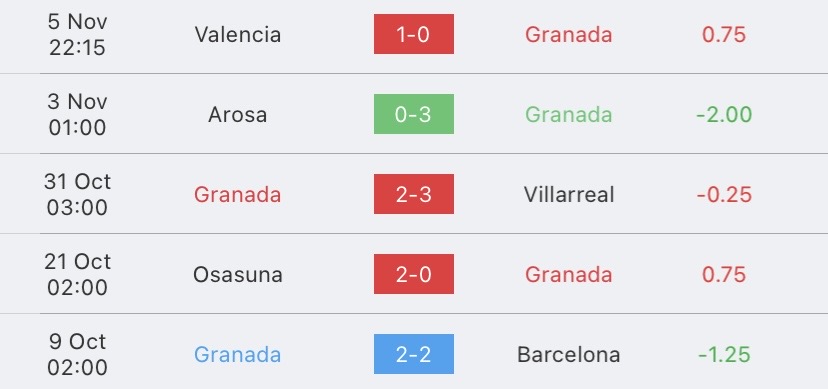Open the Osasuna team link
This screenshot has height=389, width=828.
click(238, 274)
